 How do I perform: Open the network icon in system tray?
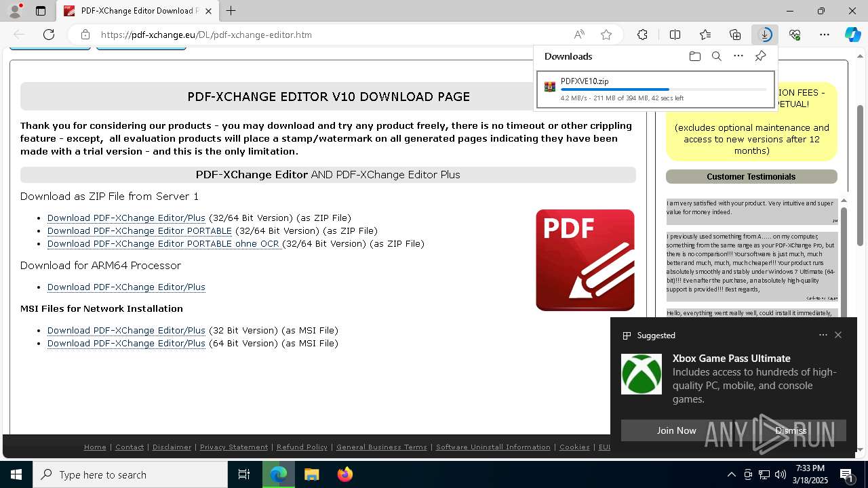pyautogui.click(x=764, y=474)
